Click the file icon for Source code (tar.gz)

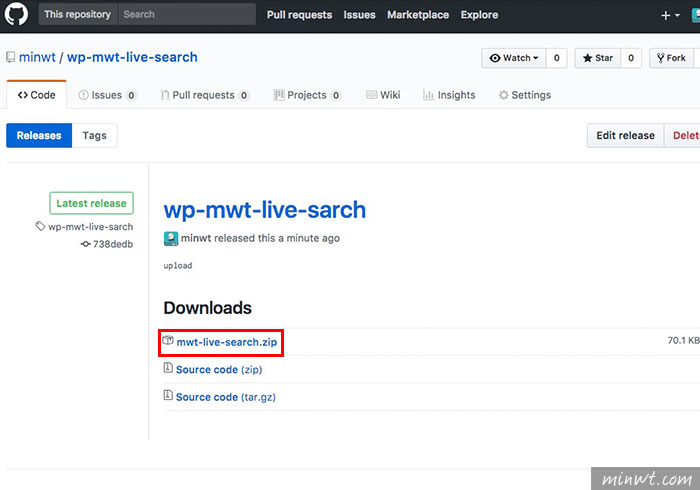[x=168, y=395]
